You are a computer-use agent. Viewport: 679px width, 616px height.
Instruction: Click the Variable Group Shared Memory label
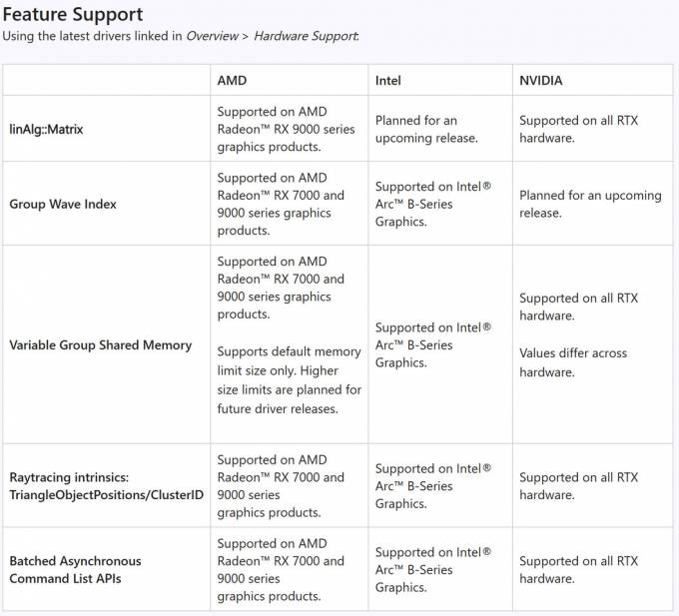coord(100,344)
